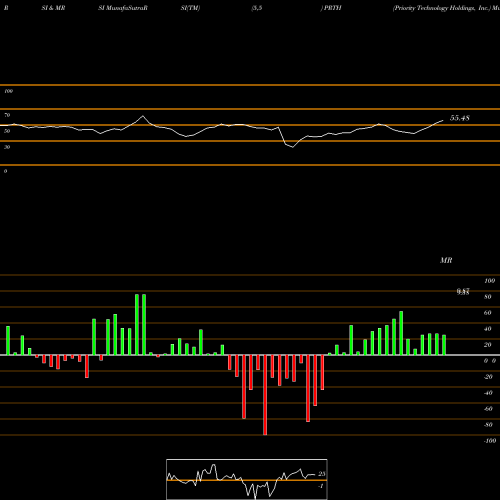The image size is (500, 500).
Task: Select the 'SI & MR' header text
Action: click(x=53, y=8)
